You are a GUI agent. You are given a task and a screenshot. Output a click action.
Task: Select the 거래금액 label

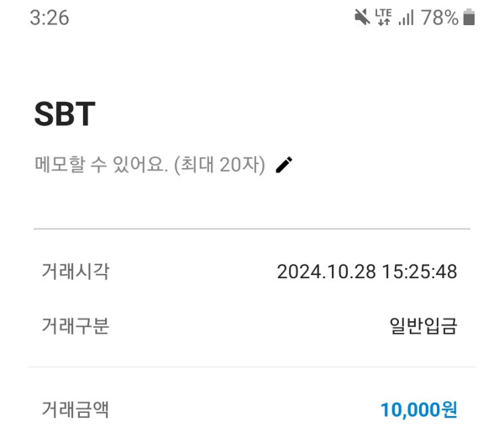tap(76, 409)
